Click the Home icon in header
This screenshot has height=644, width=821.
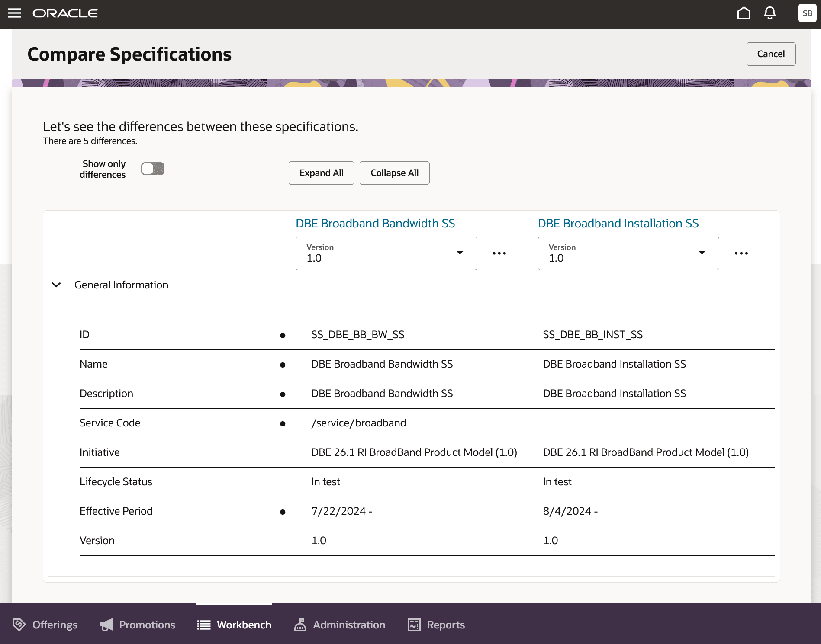tap(744, 13)
